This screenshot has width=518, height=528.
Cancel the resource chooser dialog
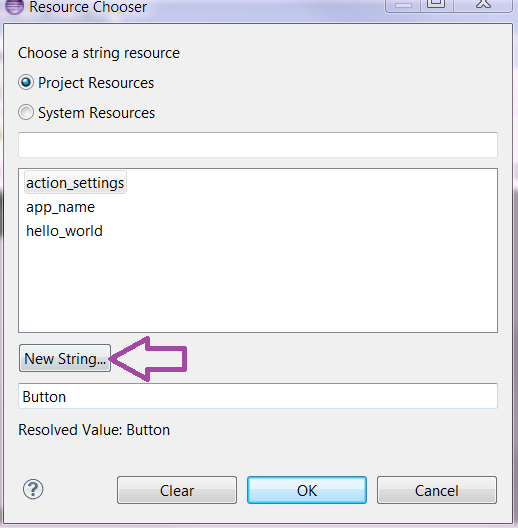point(436,490)
